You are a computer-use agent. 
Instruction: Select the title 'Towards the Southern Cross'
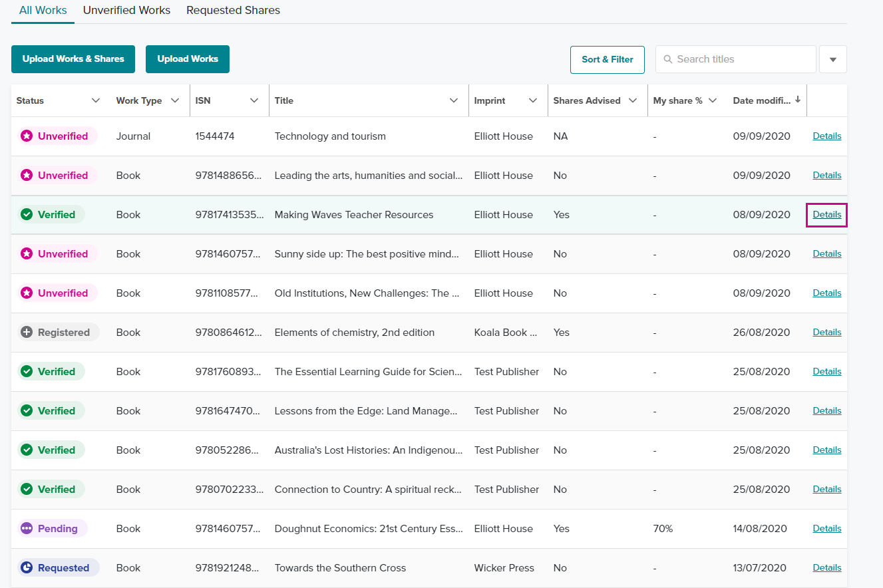(x=340, y=567)
